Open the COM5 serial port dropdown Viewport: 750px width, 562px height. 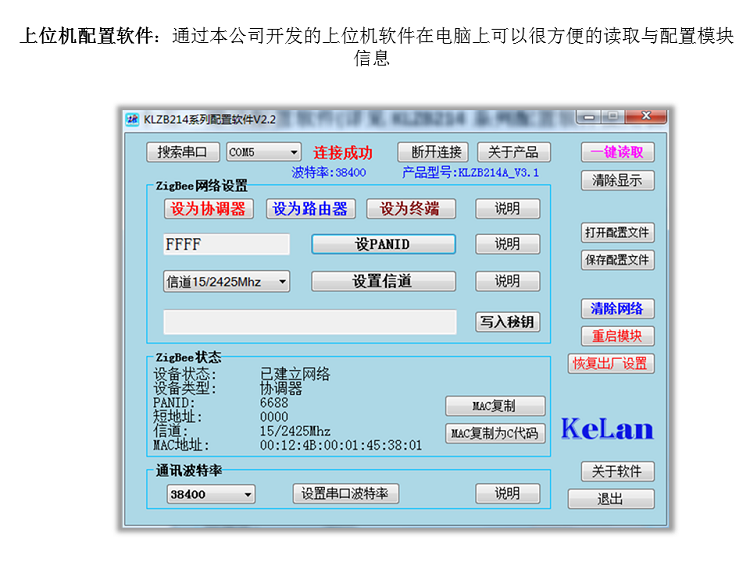(x=264, y=152)
